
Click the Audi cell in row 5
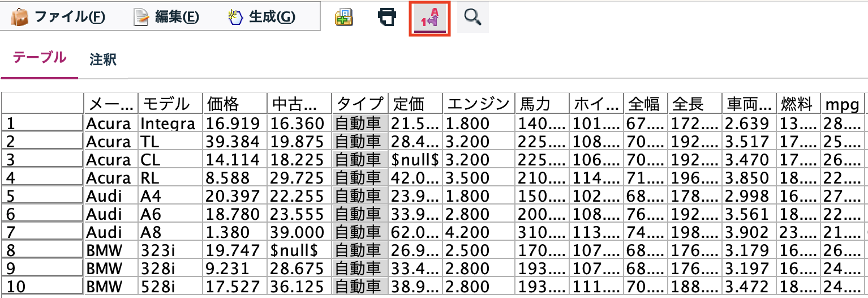pyautogui.click(x=111, y=195)
